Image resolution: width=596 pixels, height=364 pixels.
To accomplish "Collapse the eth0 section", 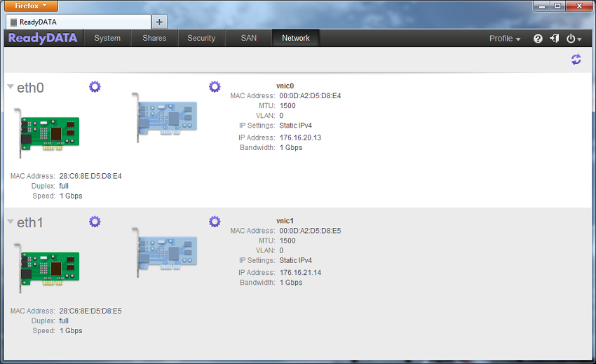I will pyautogui.click(x=11, y=87).
